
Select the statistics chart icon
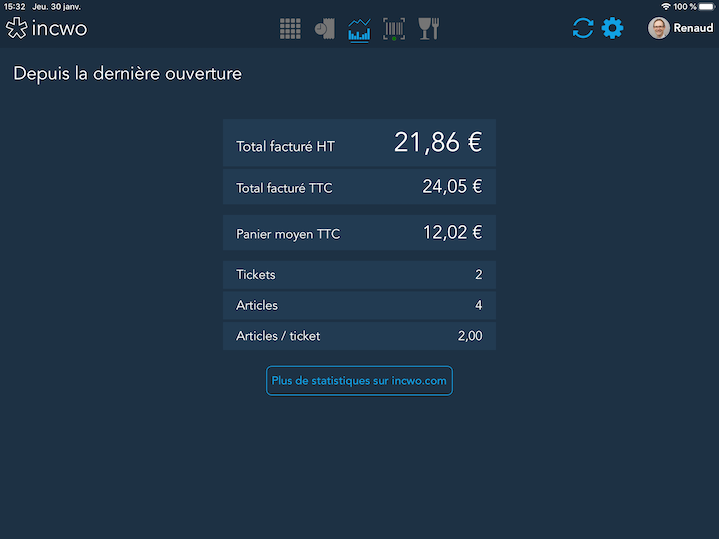point(359,30)
